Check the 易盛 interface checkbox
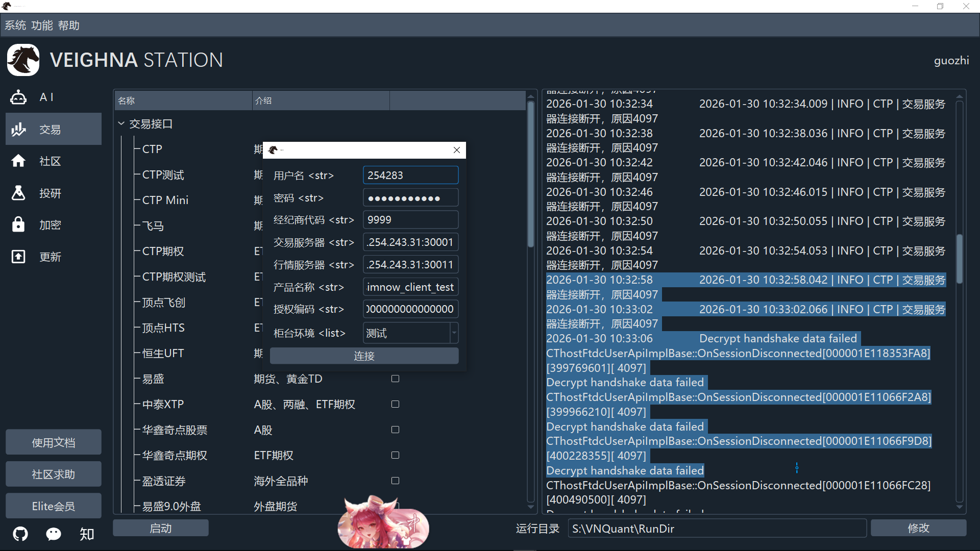Screen dimensions: 980x551 click(x=395, y=379)
